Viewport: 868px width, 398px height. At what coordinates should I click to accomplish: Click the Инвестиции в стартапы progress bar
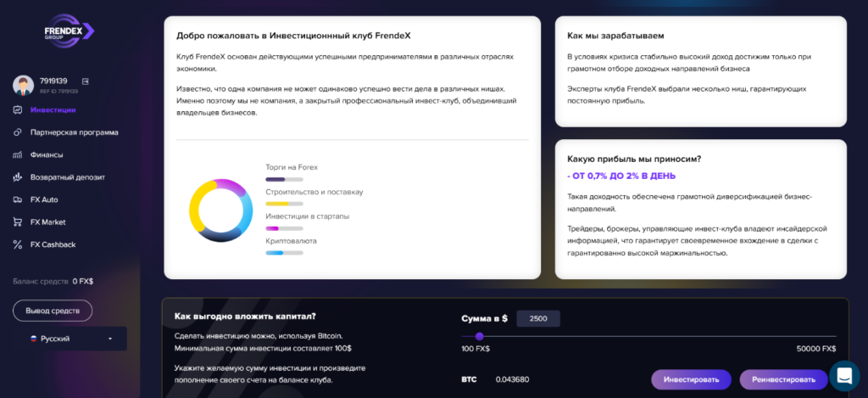(x=284, y=228)
